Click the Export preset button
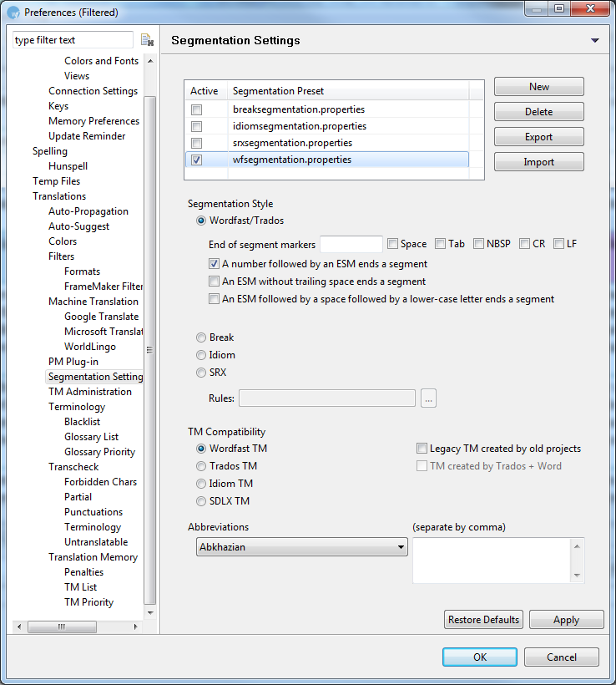Image resolution: width=616 pixels, height=685 pixels. pos(538,137)
